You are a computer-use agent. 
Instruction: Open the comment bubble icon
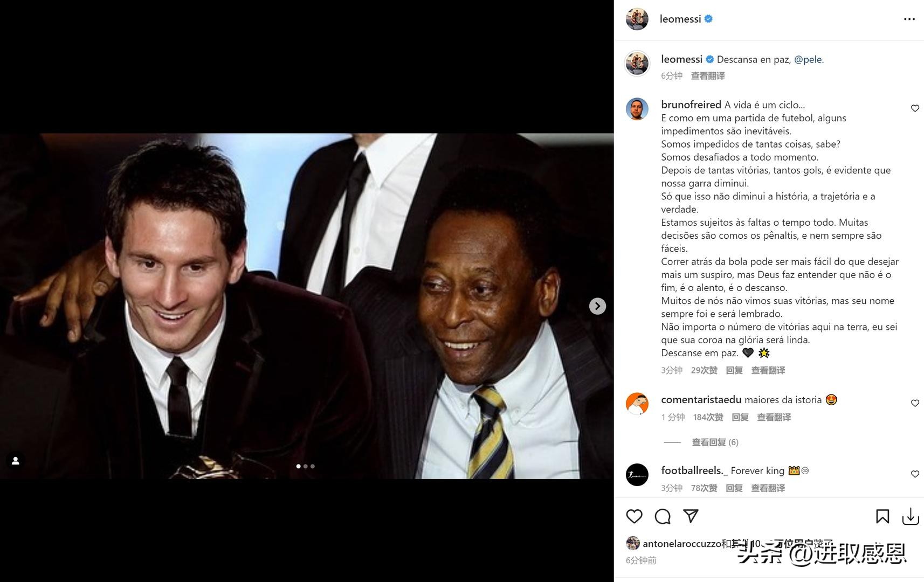click(x=663, y=516)
